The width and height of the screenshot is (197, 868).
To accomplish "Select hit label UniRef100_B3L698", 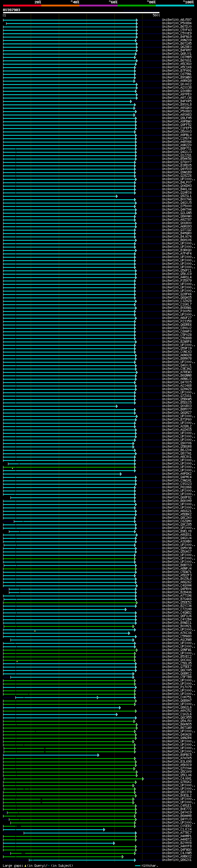I will pyautogui.click(x=177, y=761).
